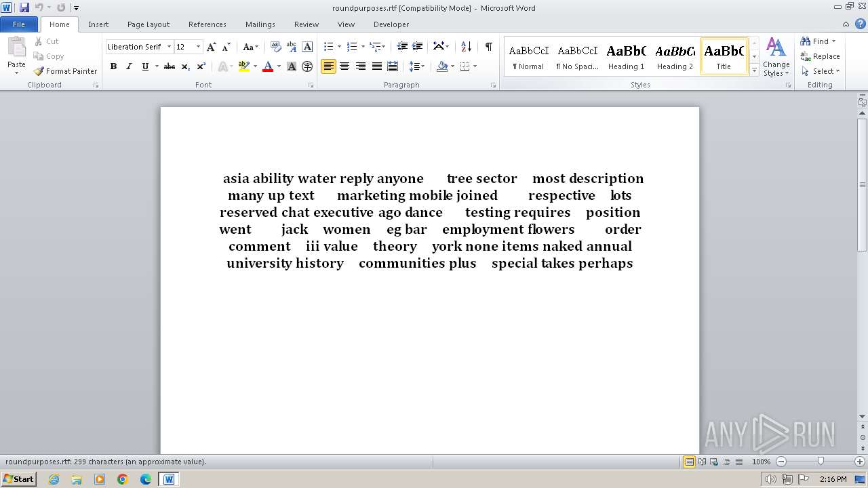This screenshot has width=868, height=488.
Task: Switch to Insert tab
Action: [98, 24]
